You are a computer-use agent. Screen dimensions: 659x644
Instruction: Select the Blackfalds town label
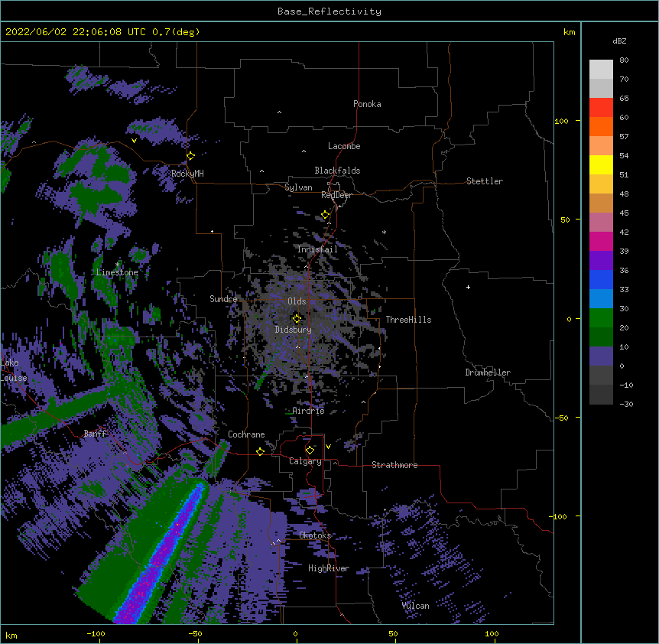pyautogui.click(x=337, y=171)
